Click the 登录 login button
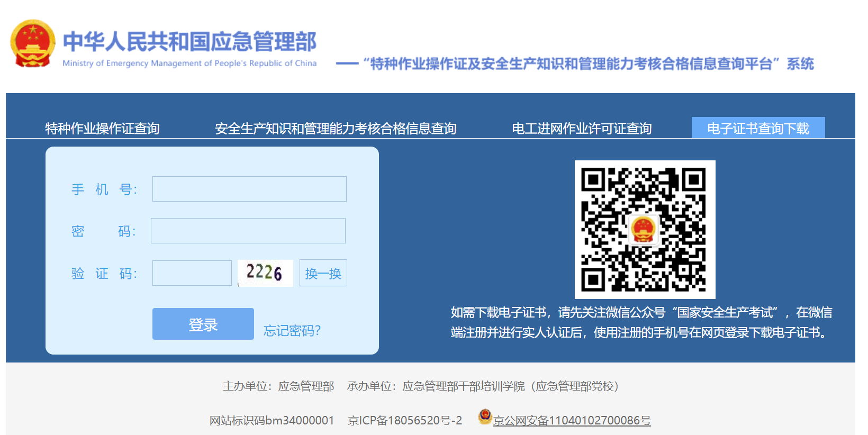 (x=203, y=324)
